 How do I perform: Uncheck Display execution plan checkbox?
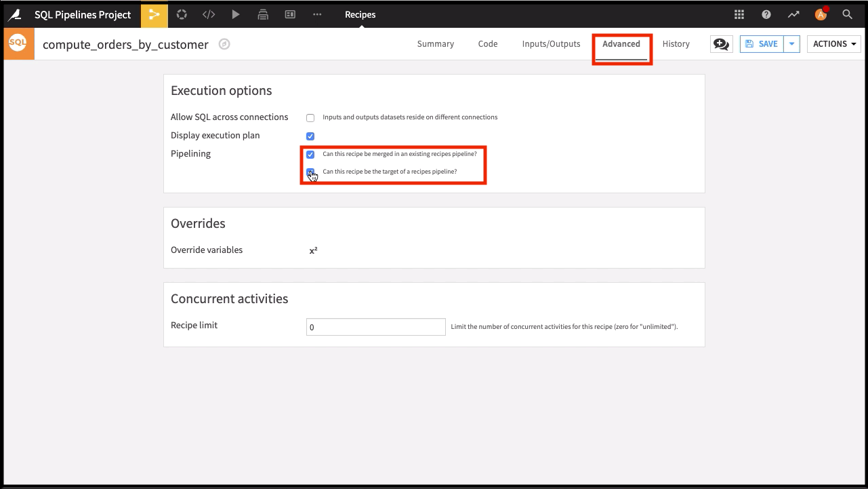(310, 136)
